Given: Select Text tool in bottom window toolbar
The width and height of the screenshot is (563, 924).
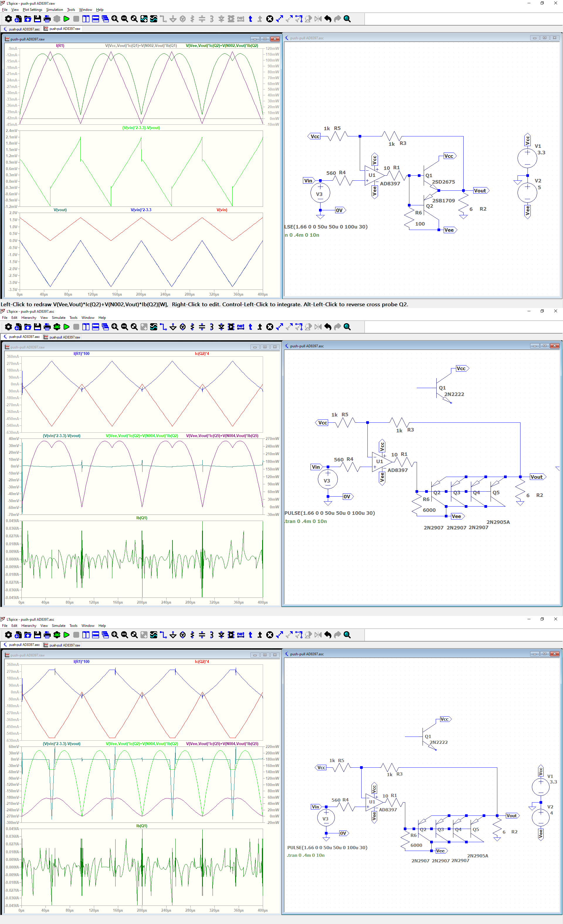Looking at the screenshot, I should [250, 634].
